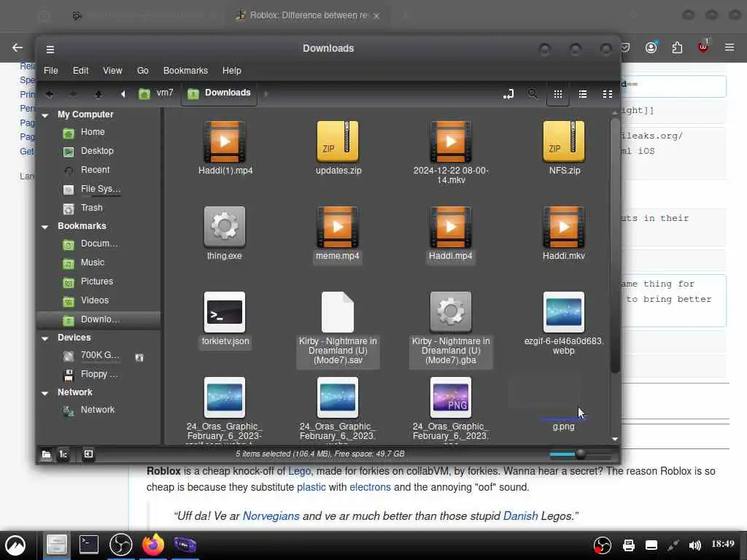
Task: Toggle location entry path button
Action: 508,94
